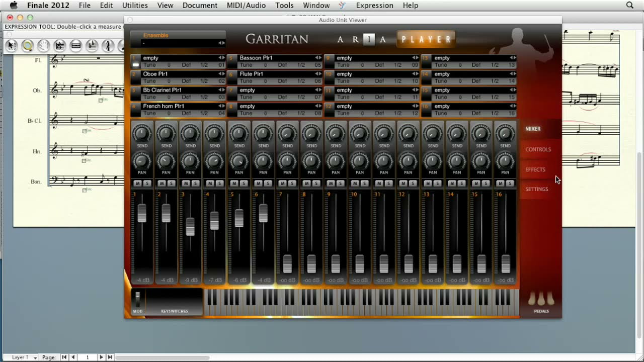The image size is (644, 362).
Task: Solo mixer channel 5
Action: click(x=244, y=184)
